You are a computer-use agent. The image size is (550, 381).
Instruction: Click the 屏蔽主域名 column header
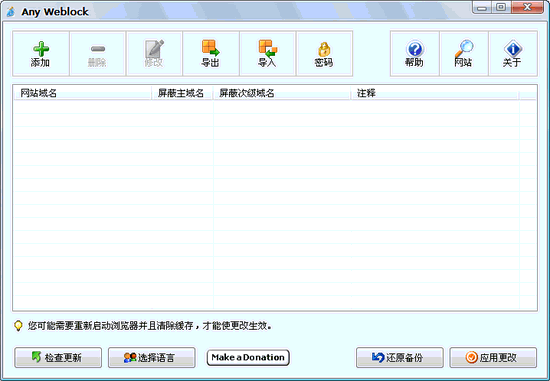coord(182,93)
